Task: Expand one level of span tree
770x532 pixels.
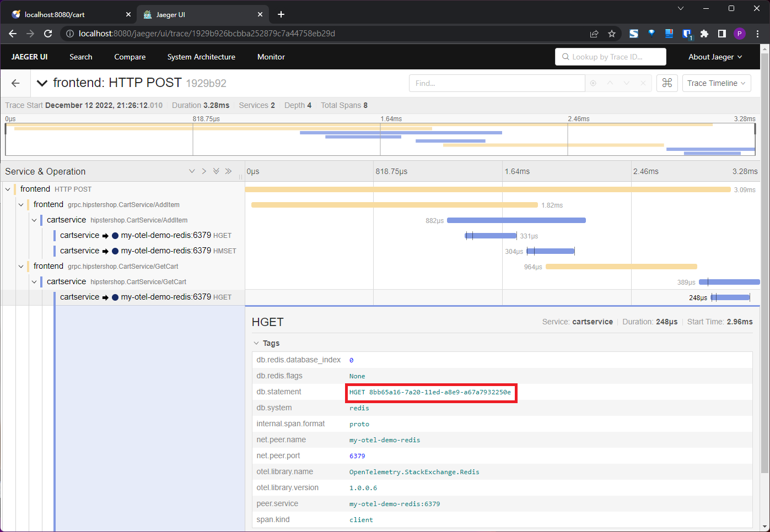Action: point(192,171)
